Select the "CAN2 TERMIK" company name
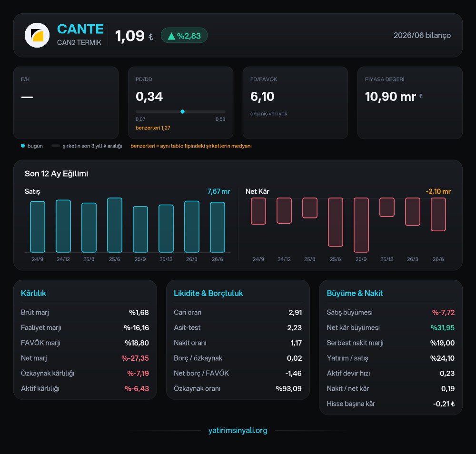Screen dimensions: 476x454 tap(79, 42)
